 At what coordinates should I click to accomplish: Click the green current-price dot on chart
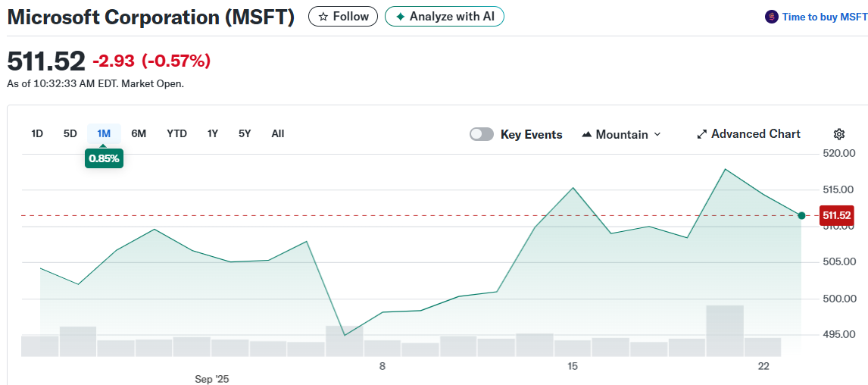tap(801, 215)
